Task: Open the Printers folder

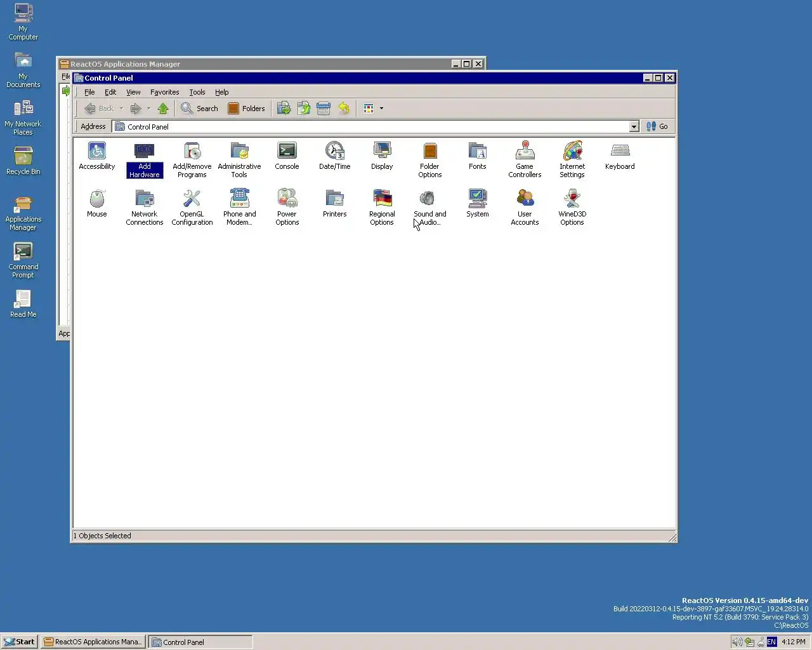Action: [x=334, y=204]
